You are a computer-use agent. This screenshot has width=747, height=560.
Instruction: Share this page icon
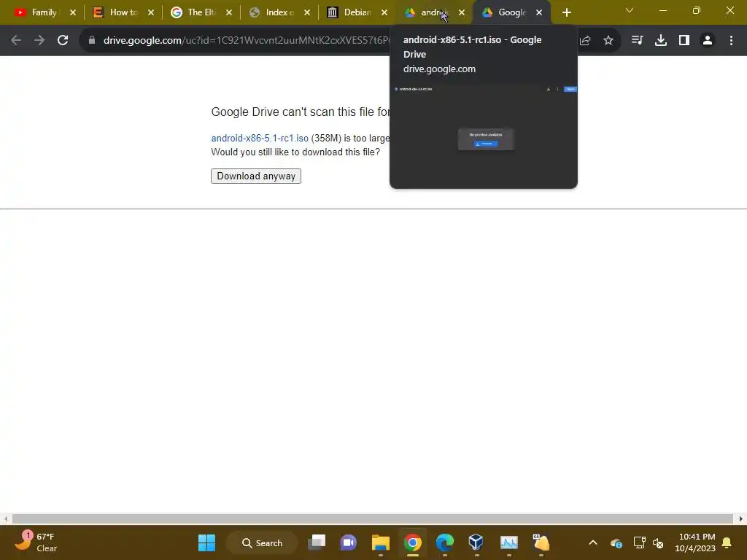click(x=585, y=41)
